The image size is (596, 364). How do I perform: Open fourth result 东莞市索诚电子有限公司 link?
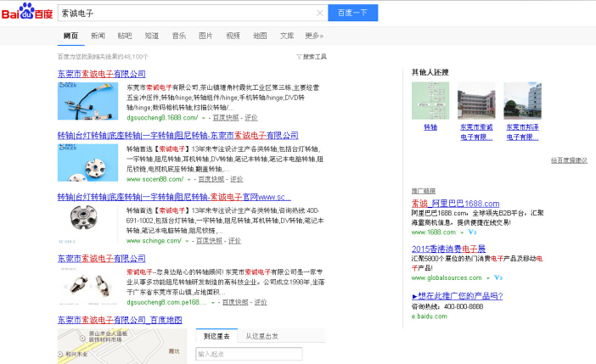[102, 259]
